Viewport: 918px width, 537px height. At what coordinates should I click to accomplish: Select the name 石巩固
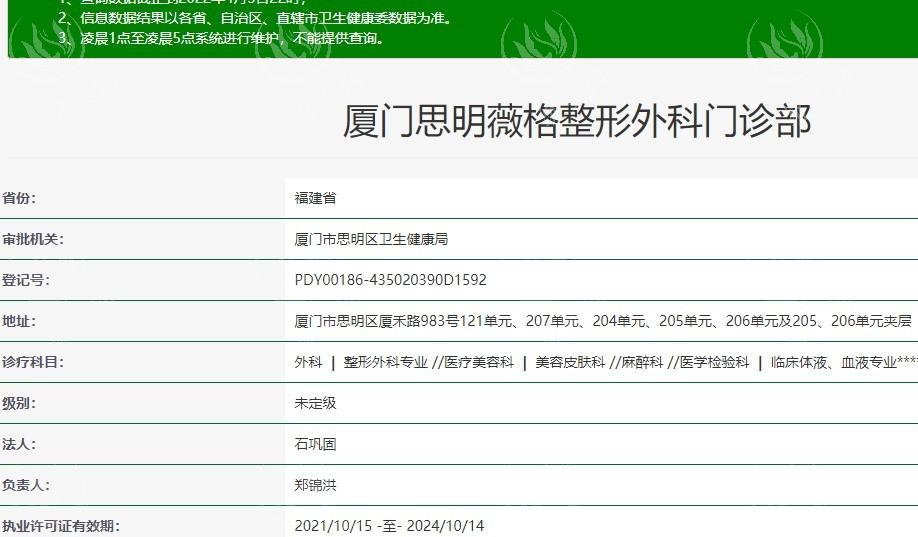tap(316, 444)
